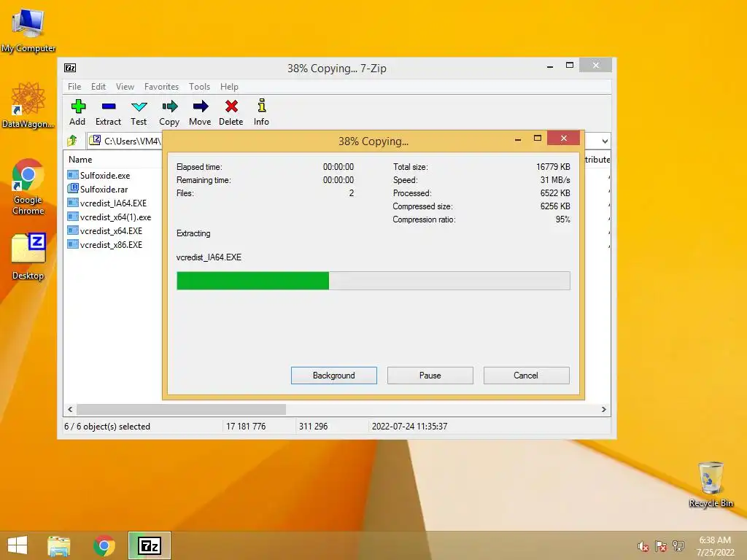This screenshot has width=747, height=560.
Task: Open the Tools menu
Action: click(x=199, y=87)
